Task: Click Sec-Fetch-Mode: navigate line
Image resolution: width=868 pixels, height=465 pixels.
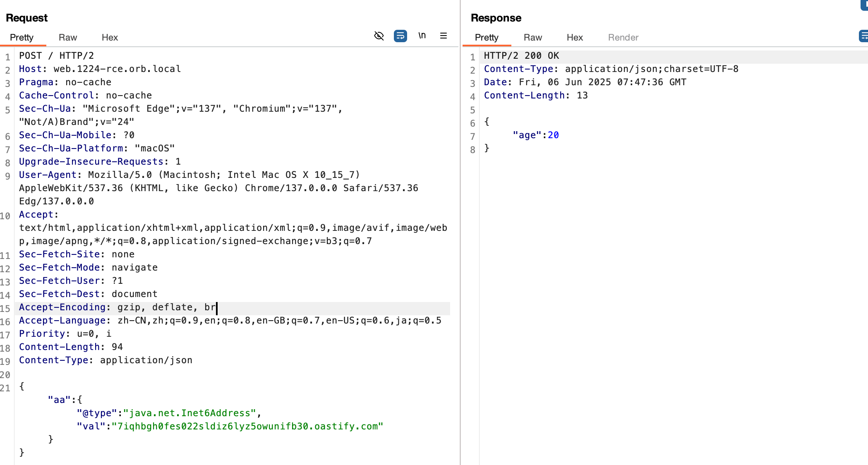Action: click(x=89, y=268)
